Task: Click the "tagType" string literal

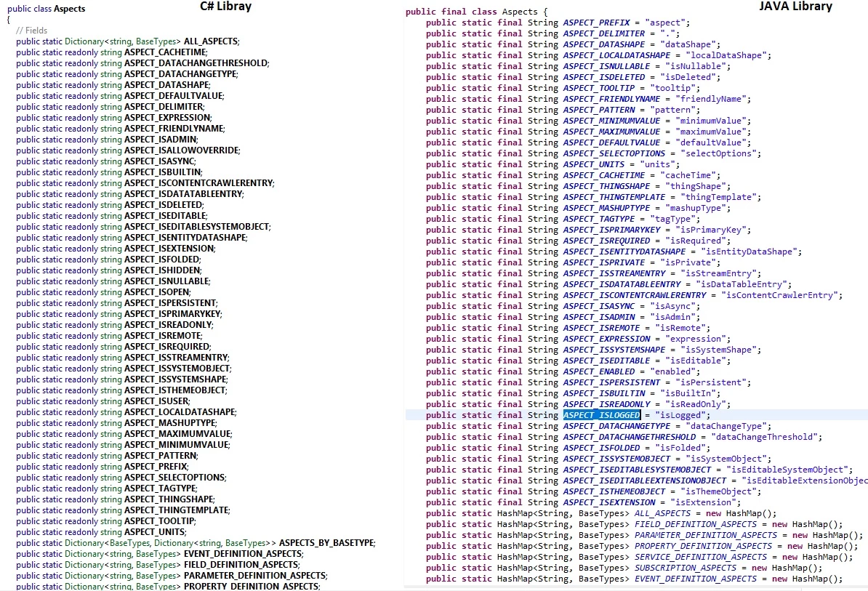Action: click(x=672, y=219)
